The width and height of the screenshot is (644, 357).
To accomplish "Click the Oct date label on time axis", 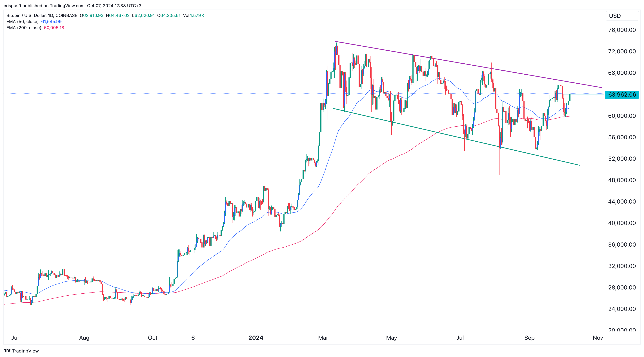I will (152, 338).
